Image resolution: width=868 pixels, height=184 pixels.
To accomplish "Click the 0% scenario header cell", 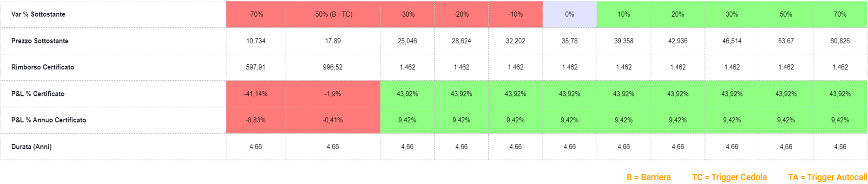I will tap(570, 14).
